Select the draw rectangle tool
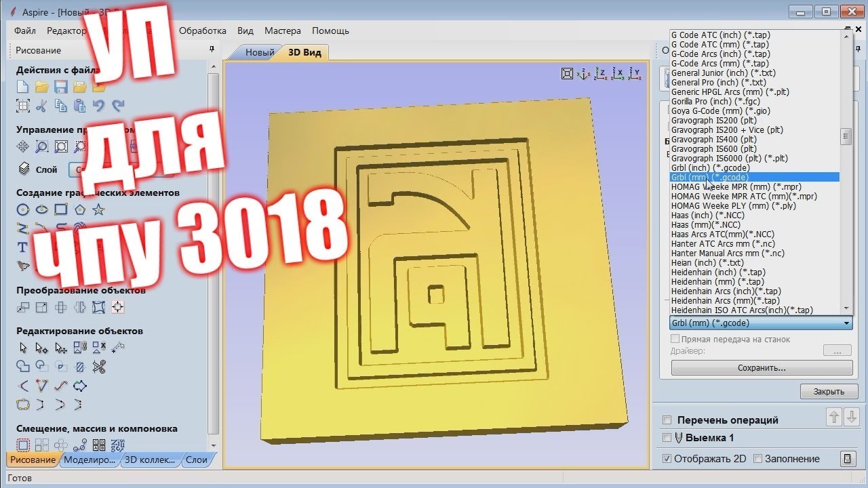The image size is (868, 488). coord(60,209)
